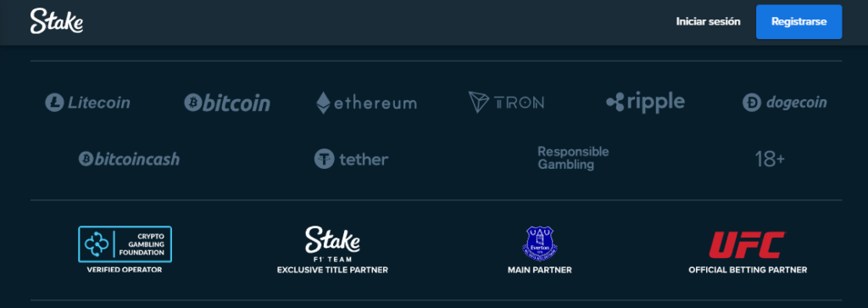The width and height of the screenshot is (868, 308).
Task: Select the Litecoin logo
Action: point(87,103)
